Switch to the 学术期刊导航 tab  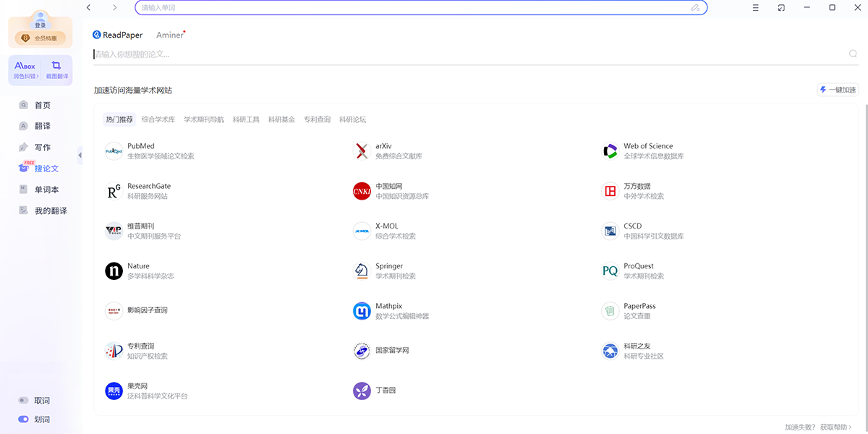pyautogui.click(x=203, y=119)
